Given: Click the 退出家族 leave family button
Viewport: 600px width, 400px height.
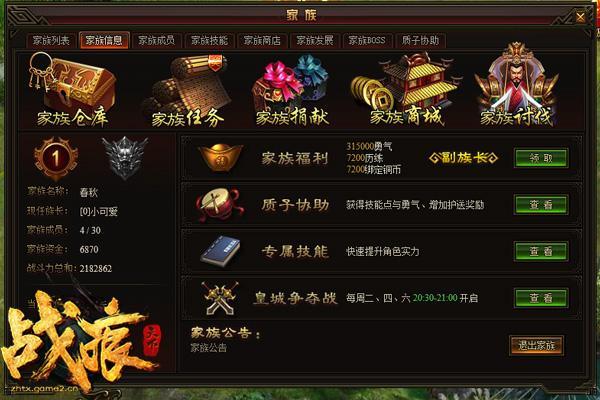Looking at the screenshot, I should 536,345.
